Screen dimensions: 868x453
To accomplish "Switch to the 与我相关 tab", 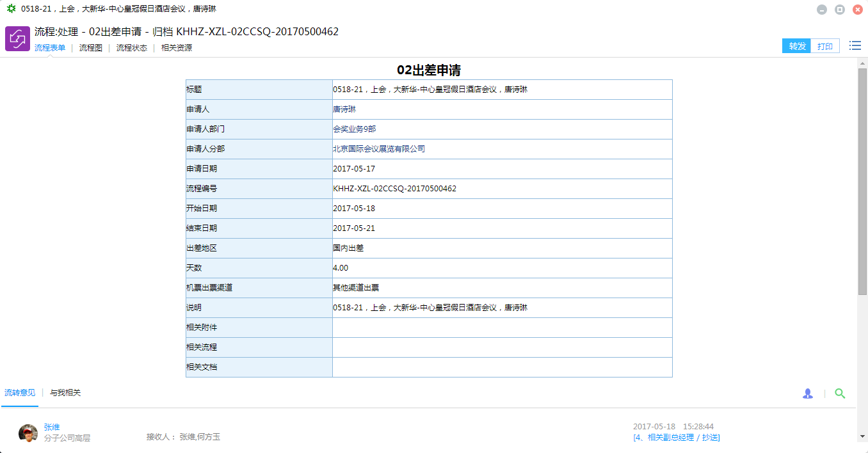I will [65, 393].
